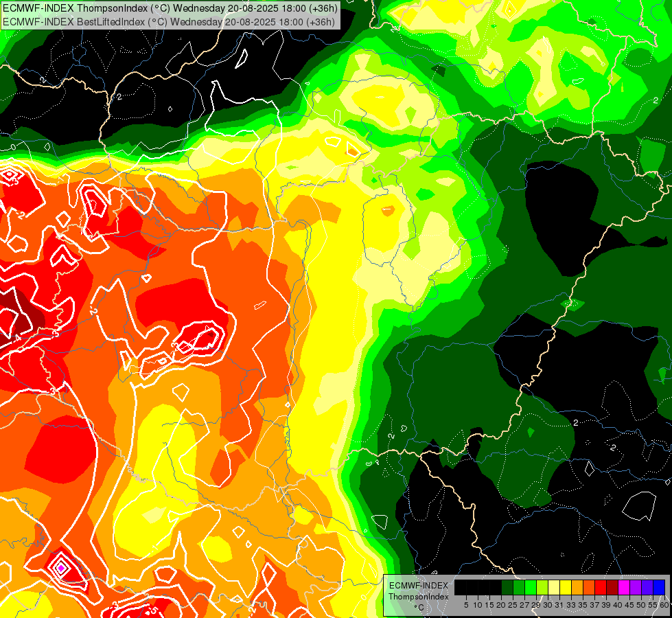Click the light orange 33–35 legend swatch
The height and width of the screenshot is (618, 672).
tap(577, 588)
